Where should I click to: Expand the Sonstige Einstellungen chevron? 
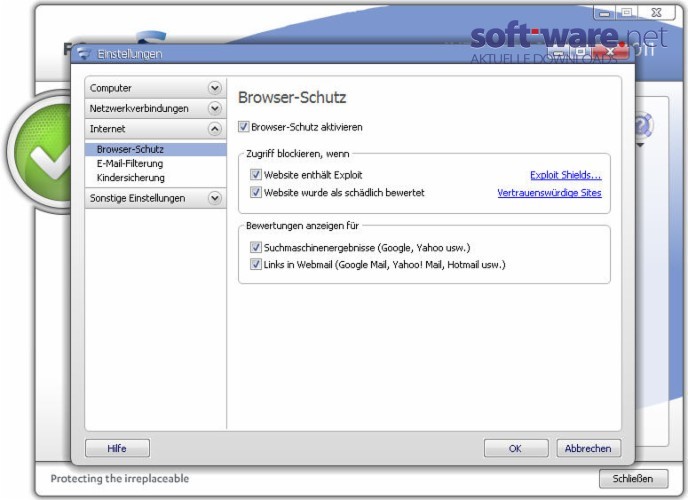click(215, 198)
